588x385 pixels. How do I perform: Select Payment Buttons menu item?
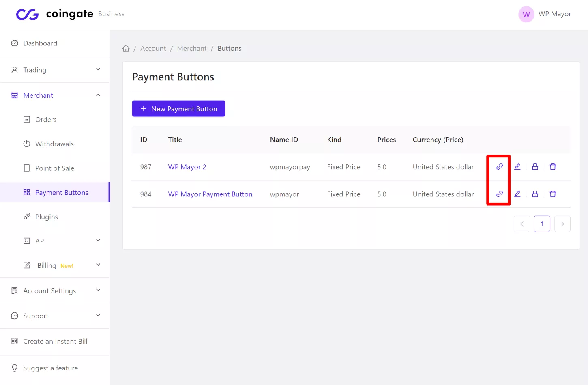click(55, 192)
